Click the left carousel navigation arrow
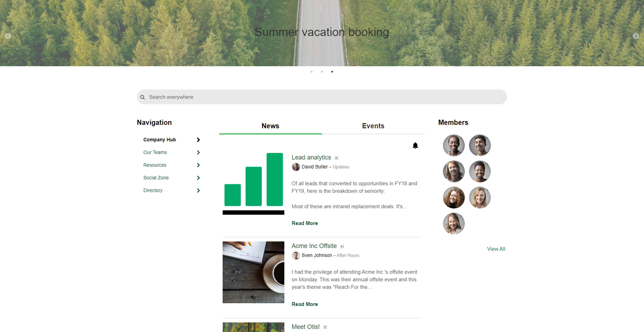The width and height of the screenshot is (644, 332). click(8, 35)
